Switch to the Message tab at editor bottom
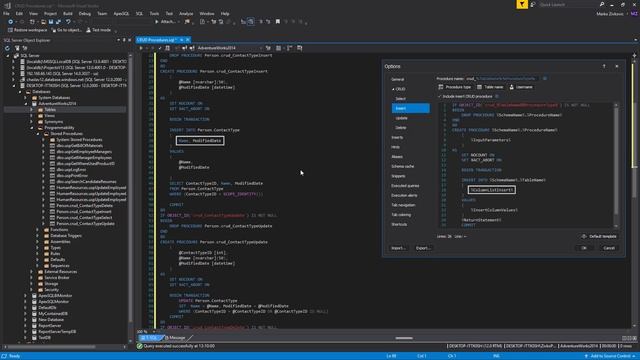The height and width of the screenshot is (360, 640). pos(176,338)
